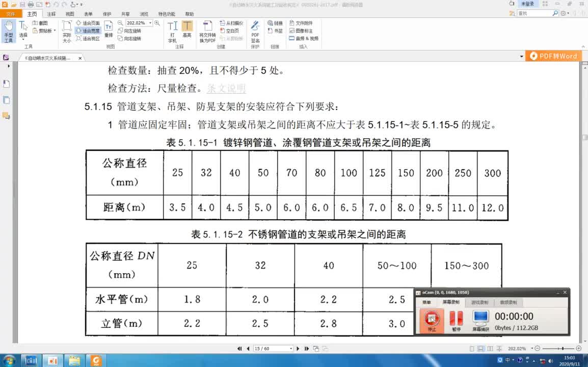Open the document tab list dropdown arrow
588x367 pixels.
(x=521, y=57)
